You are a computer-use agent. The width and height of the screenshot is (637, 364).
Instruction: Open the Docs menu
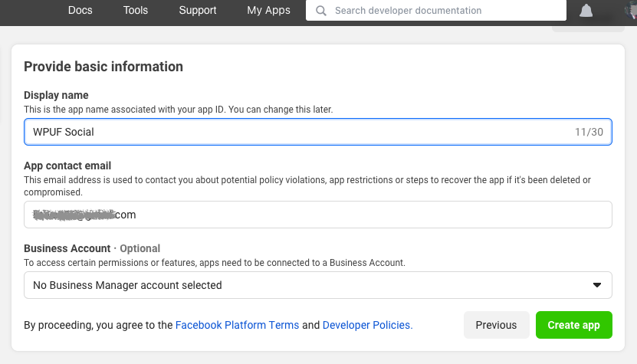pyautogui.click(x=80, y=10)
